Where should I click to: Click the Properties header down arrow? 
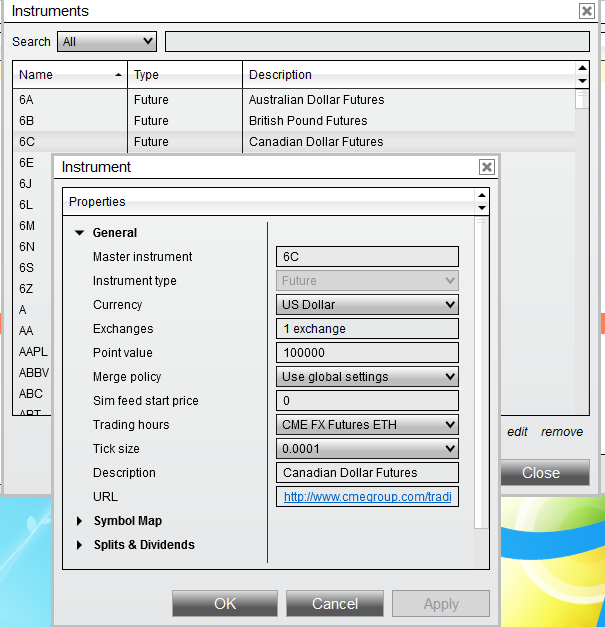(482, 208)
